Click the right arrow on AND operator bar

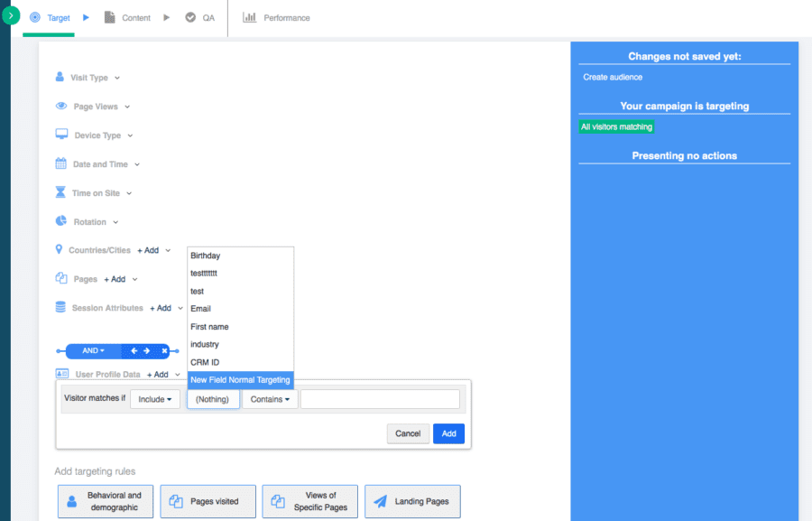click(x=147, y=350)
